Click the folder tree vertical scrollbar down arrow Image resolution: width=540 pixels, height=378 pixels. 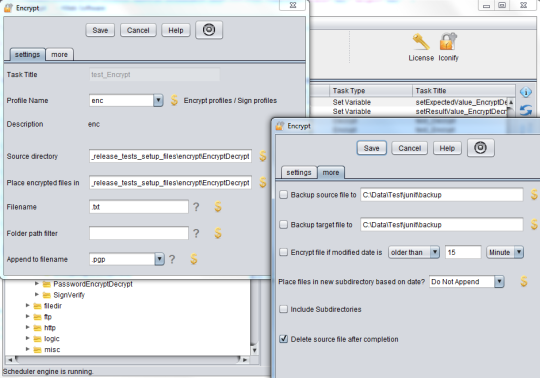point(254,350)
